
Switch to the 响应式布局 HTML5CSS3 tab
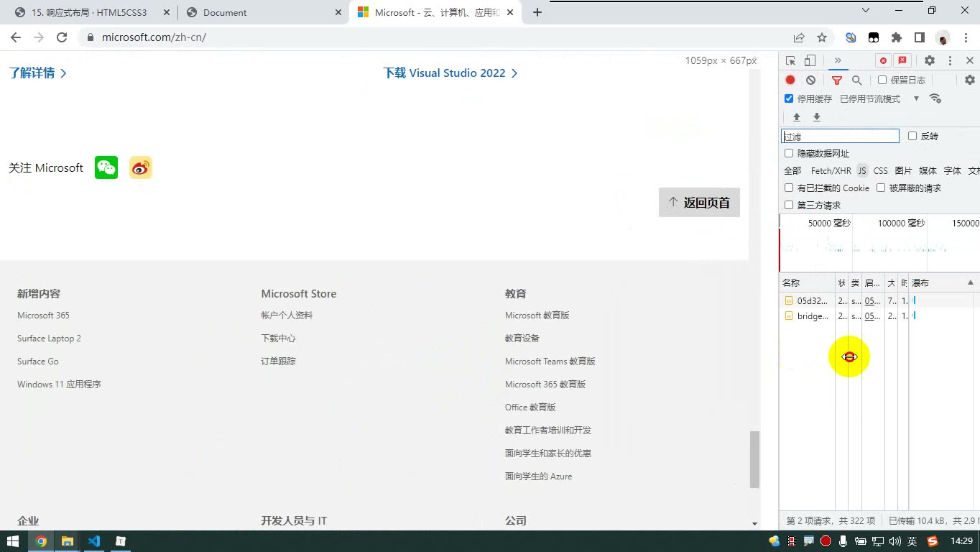tap(91, 12)
